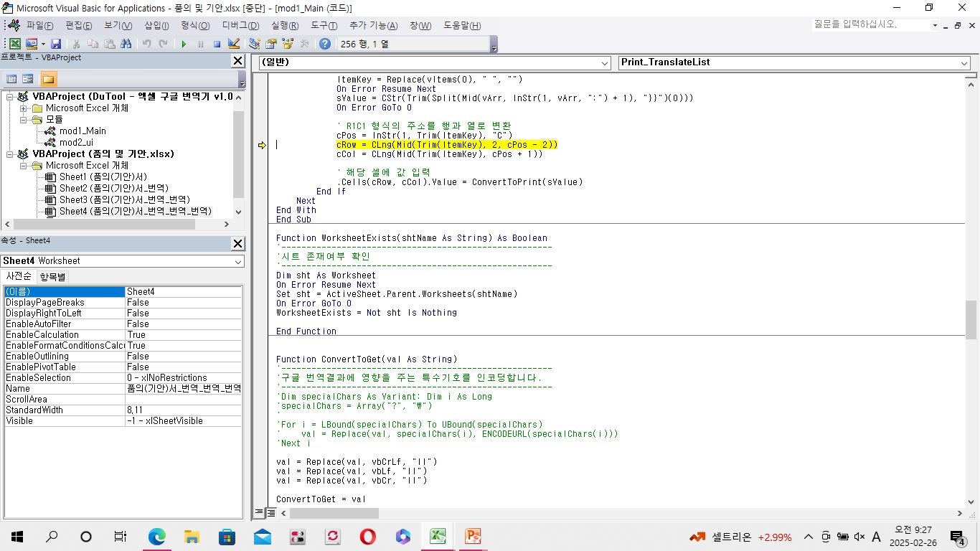The image size is (980, 551).
Task: Open the Print_TranslateList procedure dropdown
Action: (964, 63)
